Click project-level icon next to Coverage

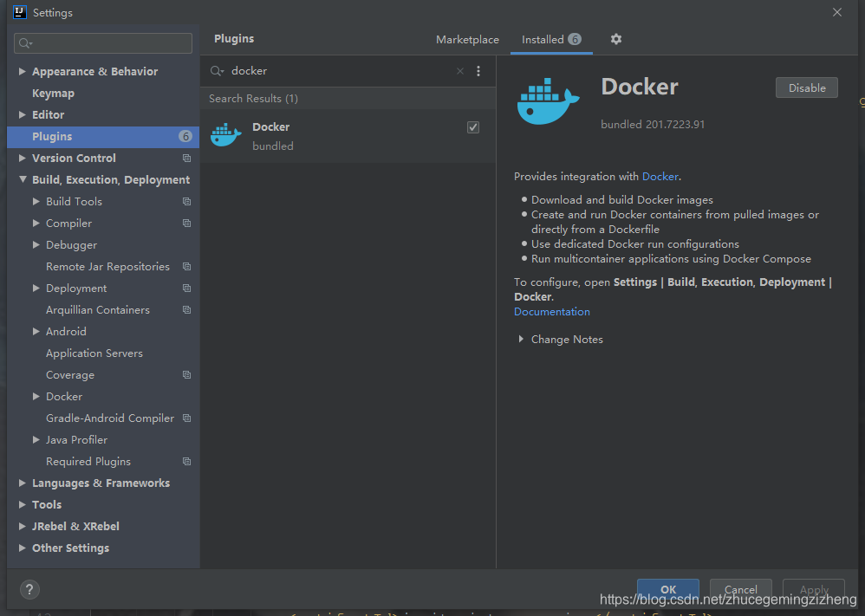[187, 375]
